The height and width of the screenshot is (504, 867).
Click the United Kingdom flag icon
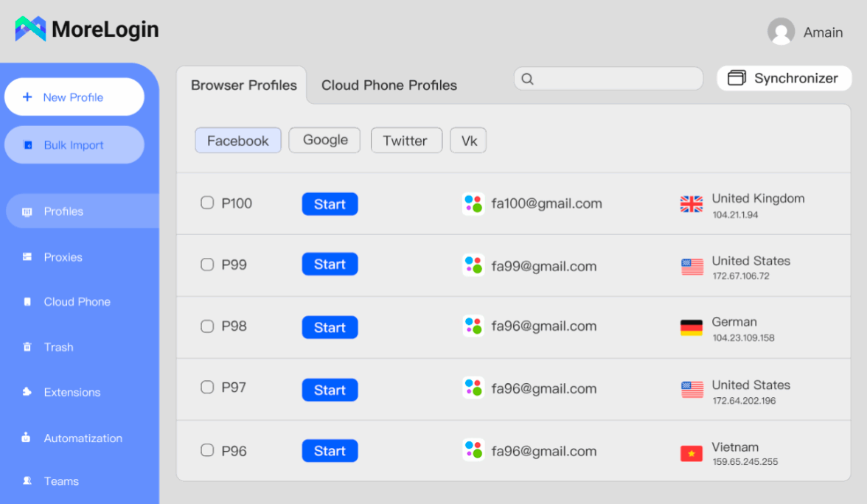click(x=692, y=205)
